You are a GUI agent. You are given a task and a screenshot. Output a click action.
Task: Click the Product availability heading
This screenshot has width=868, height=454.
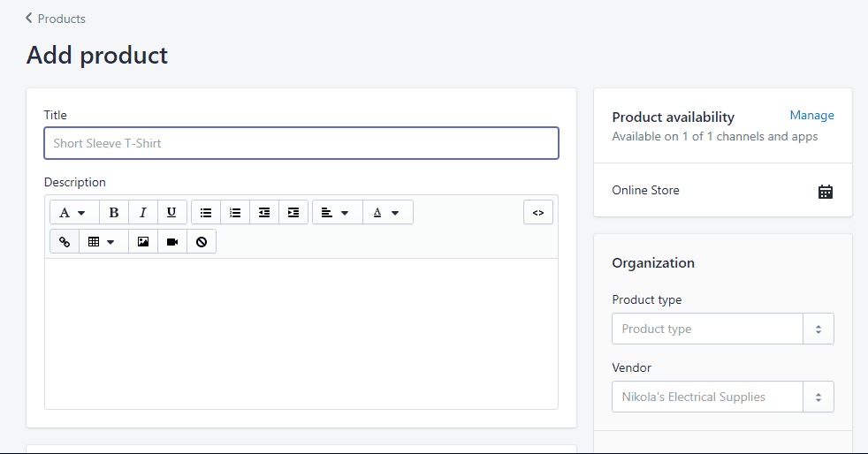click(674, 117)
